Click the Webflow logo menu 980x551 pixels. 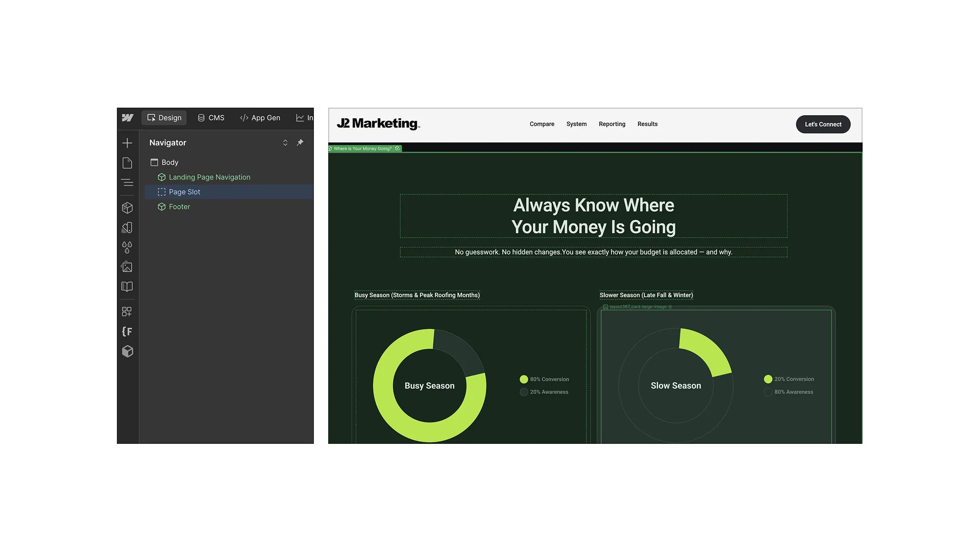click(128, 118)
